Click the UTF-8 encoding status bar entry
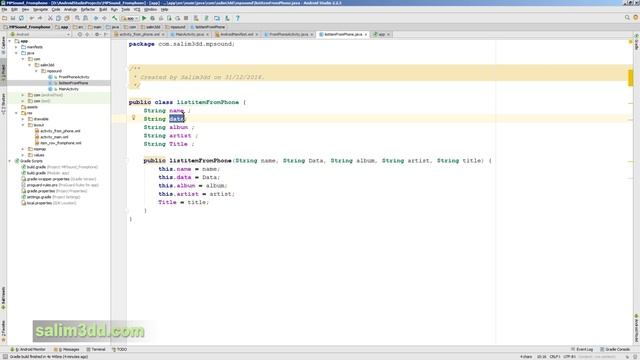Image resolution: width=640 pixels, height=360 pixels. (569, 357)
